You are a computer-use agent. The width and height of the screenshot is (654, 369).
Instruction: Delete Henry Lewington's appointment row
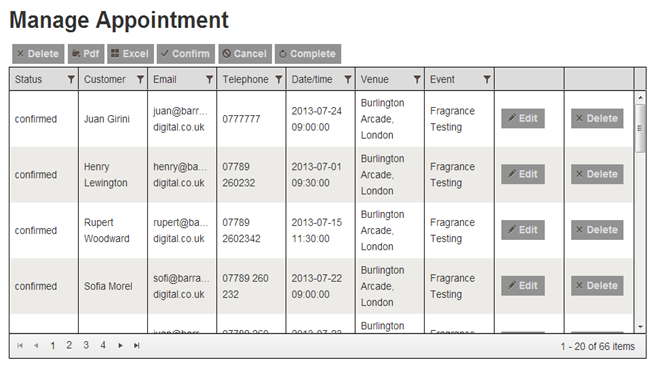pos(597,174)
